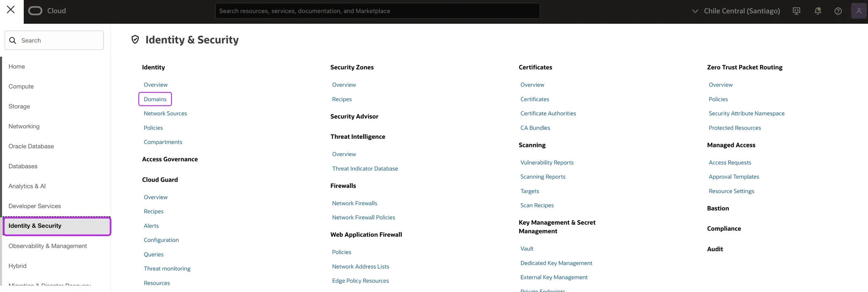The image size is (868, 292).
Task: Open the CA Bundles link
Action: [x=535, y=128]
